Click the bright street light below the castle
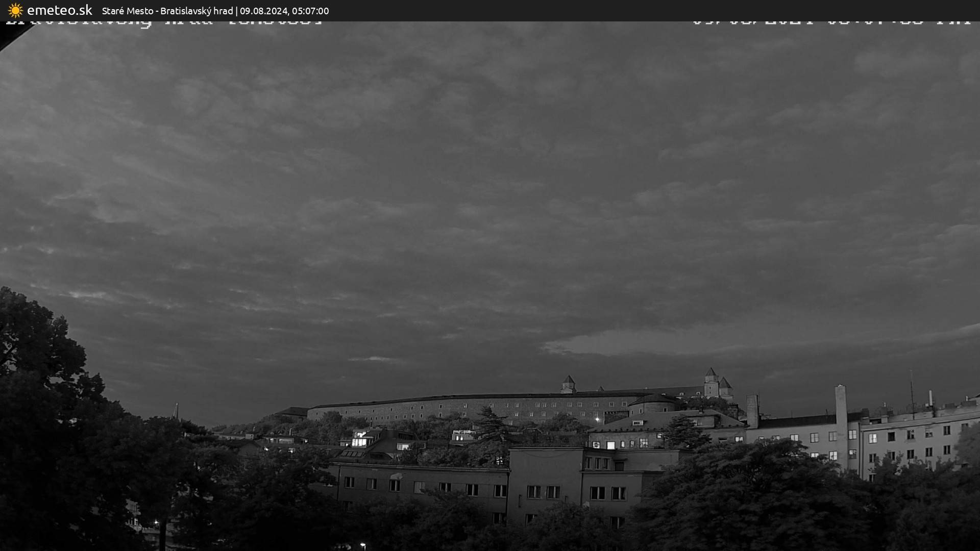The width and height of the screenshot is (980, 551). coord(598,419)
